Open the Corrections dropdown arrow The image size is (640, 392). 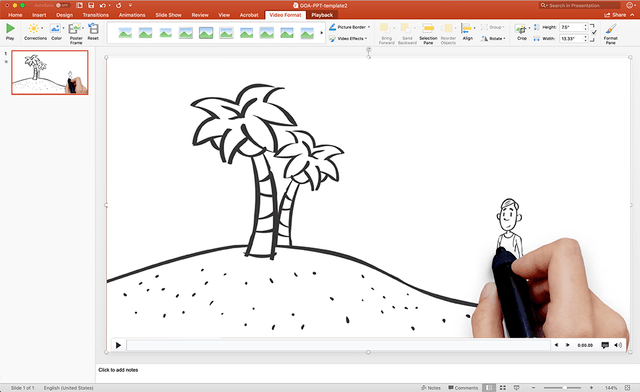click(x=42, y=28)
